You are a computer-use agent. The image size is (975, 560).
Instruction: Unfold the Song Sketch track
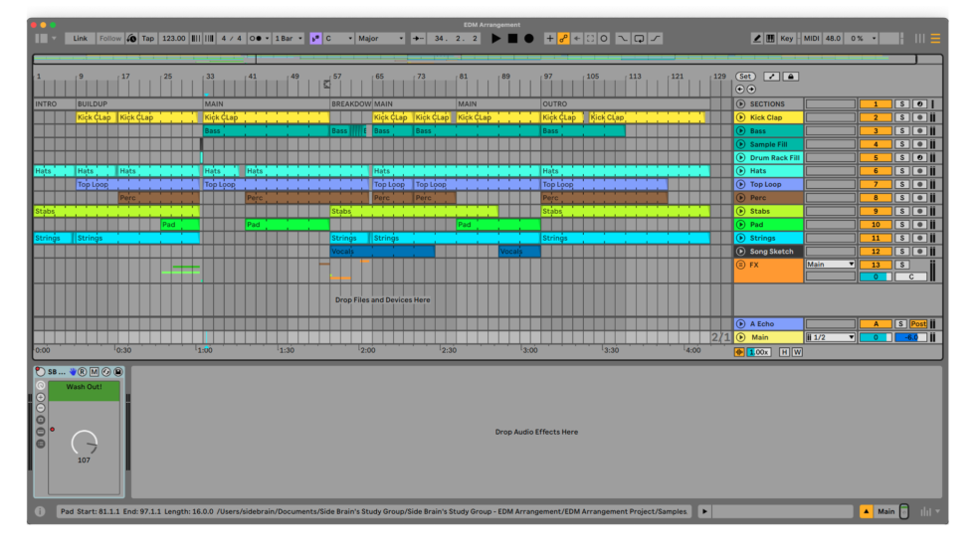(x=740, y=252)
